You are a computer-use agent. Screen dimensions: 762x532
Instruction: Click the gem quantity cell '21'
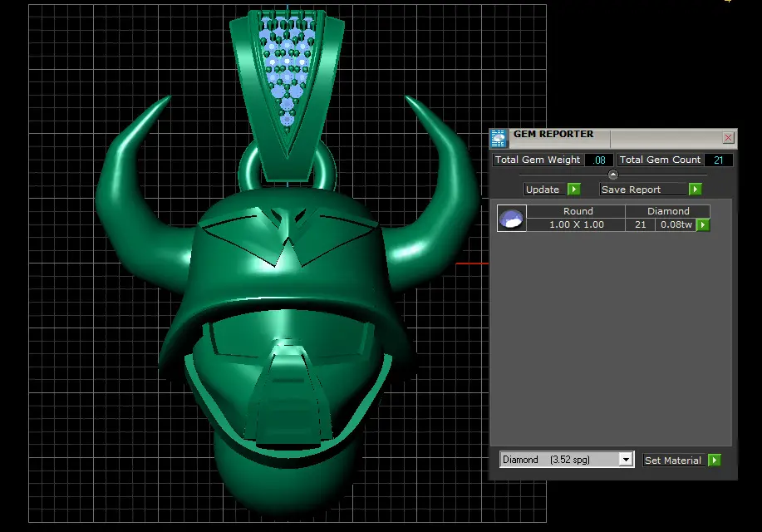click(x=640, y=224)
